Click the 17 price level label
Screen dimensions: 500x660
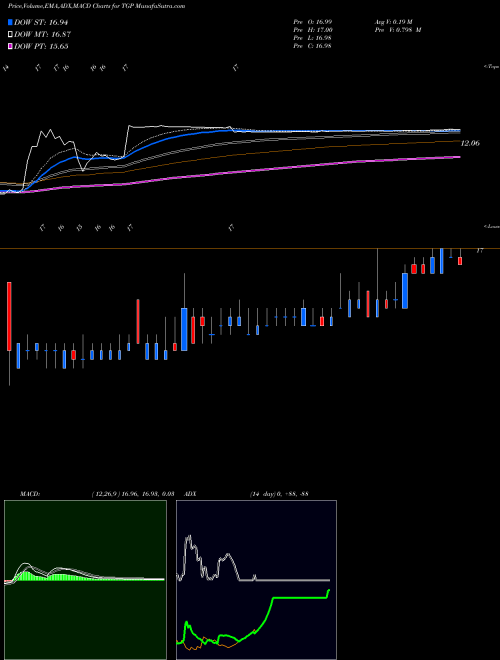479,251
